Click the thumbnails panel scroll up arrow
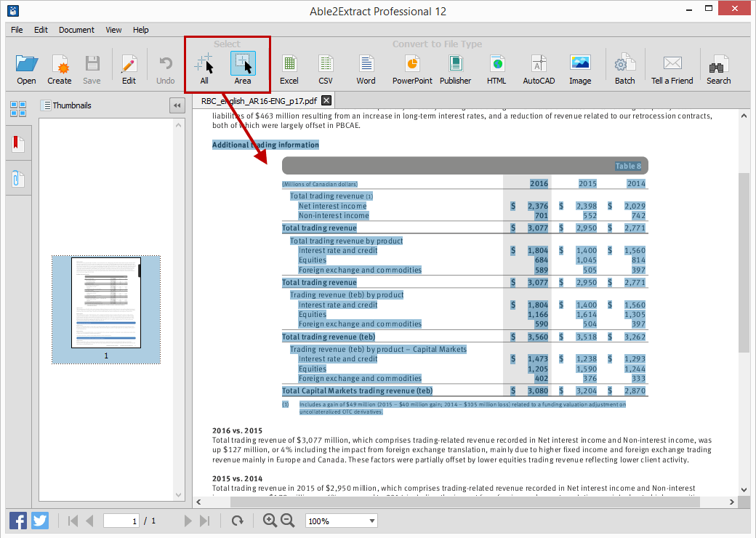Image resolution: width=756 pixels, height=538 pixels. tap(178, 125)
